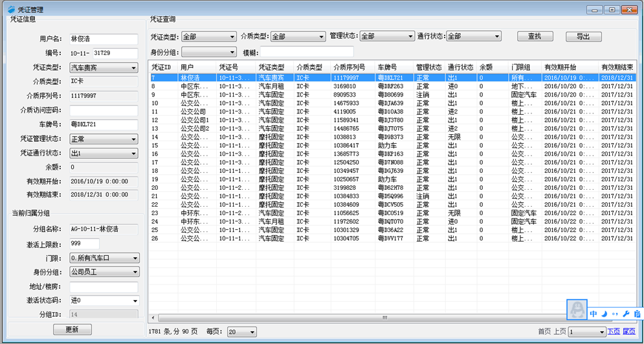Open the empty 身份分组 filter dropdown in 凭证查询

point(209,52)
